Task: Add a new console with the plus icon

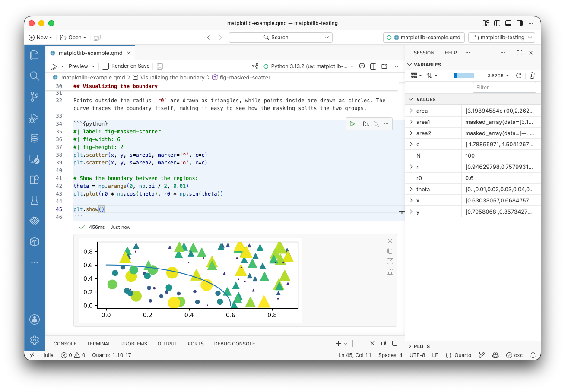Action: [338, 344]
